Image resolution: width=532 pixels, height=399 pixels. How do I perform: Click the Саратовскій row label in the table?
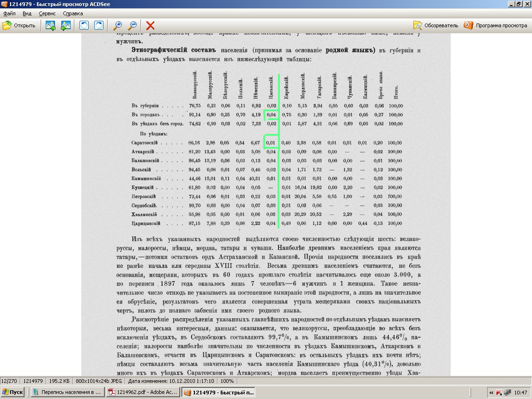click(x=145, y=143)
